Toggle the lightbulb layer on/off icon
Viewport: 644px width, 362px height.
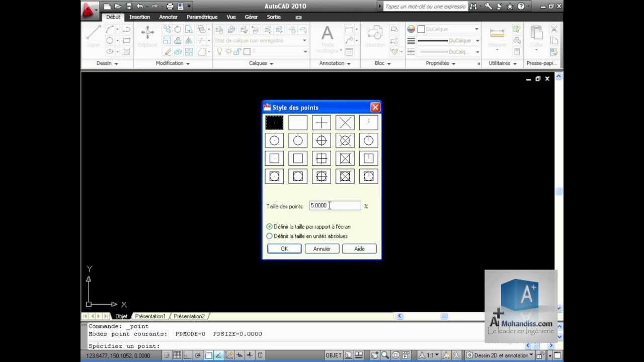220,51
